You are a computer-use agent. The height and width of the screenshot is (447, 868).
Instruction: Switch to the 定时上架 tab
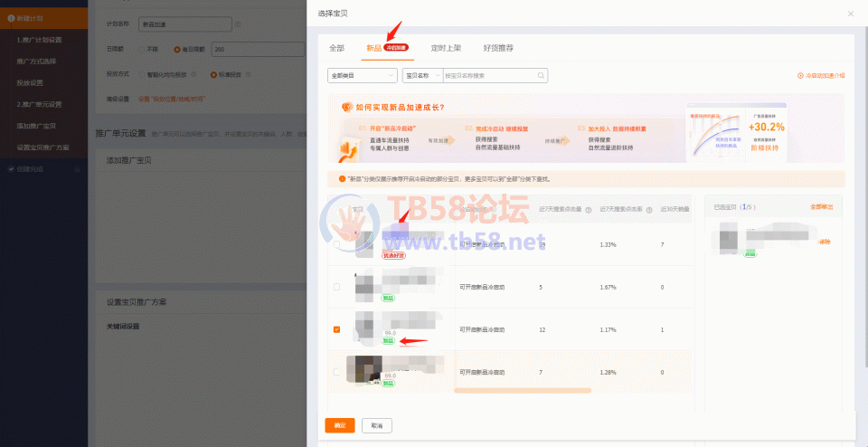(x=445, y=47)
